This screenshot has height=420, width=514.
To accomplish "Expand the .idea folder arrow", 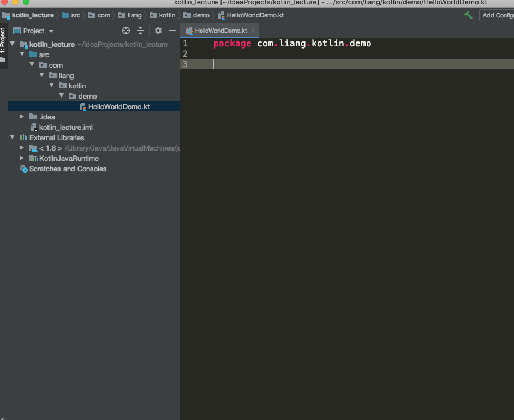I will [22, 116].
